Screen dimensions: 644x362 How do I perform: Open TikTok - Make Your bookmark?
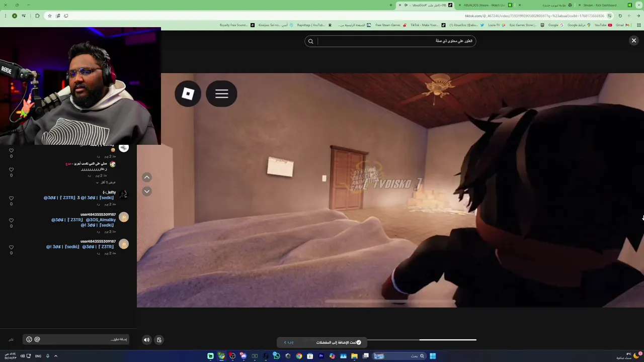tap(428, 25)
